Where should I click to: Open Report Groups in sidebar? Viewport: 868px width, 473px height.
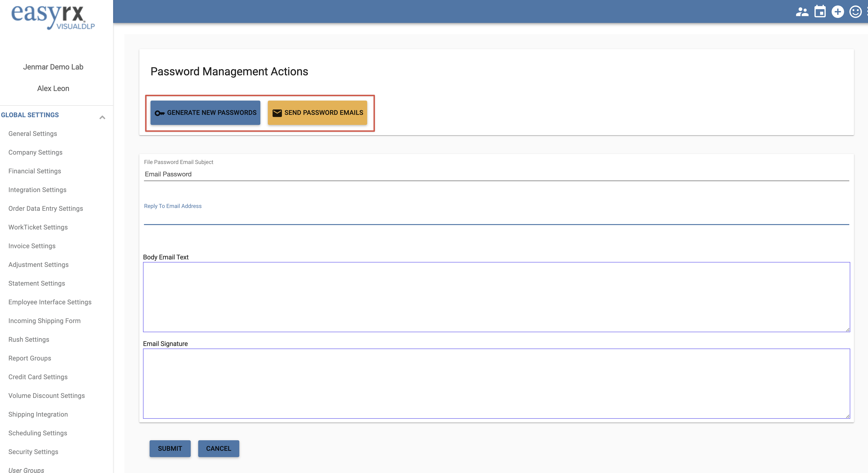(x=30, y=358)
